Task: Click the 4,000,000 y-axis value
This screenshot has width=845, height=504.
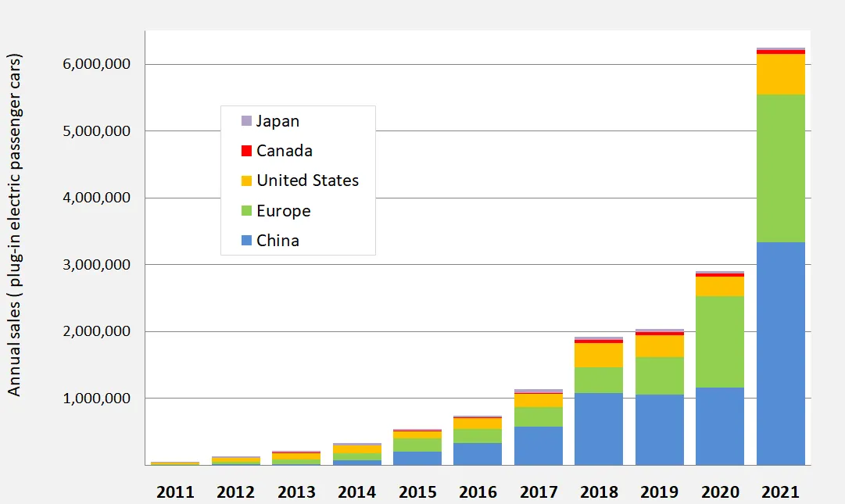Action: click(96, 198)
